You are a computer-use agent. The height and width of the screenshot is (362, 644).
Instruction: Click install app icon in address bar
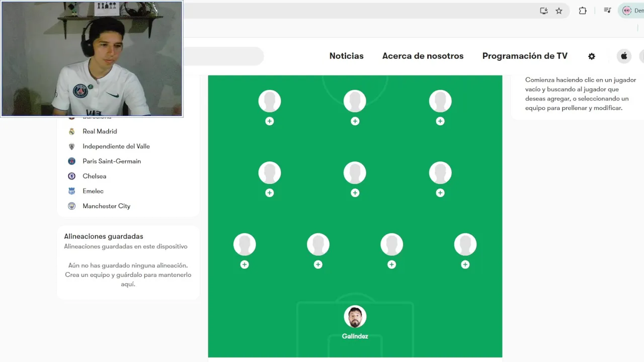(544, 11)
